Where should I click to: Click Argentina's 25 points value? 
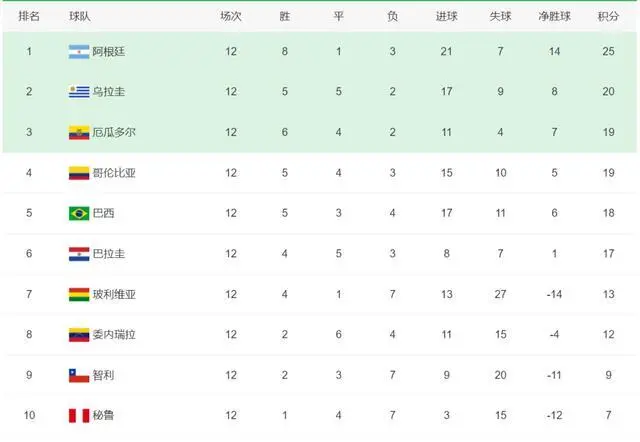pyautogui.click(x=608, y=51)
